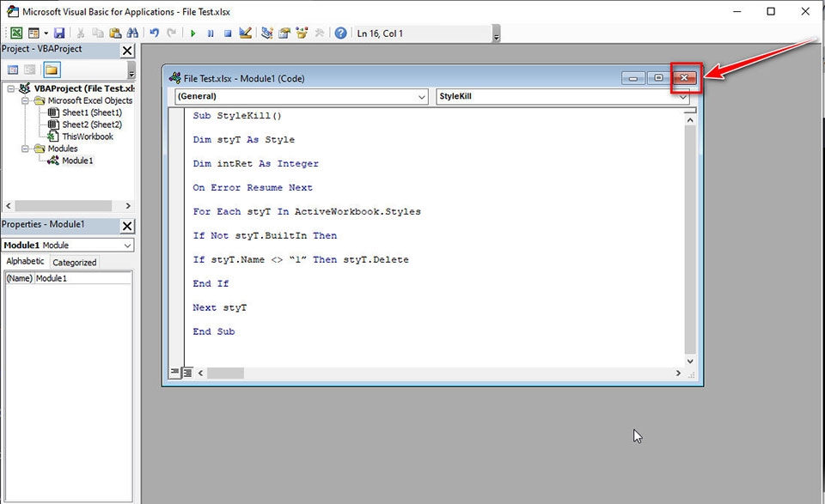This screenshot has width=825, height=504.
Task: Switch to the Categorized tab
Action: click(74, 262)
